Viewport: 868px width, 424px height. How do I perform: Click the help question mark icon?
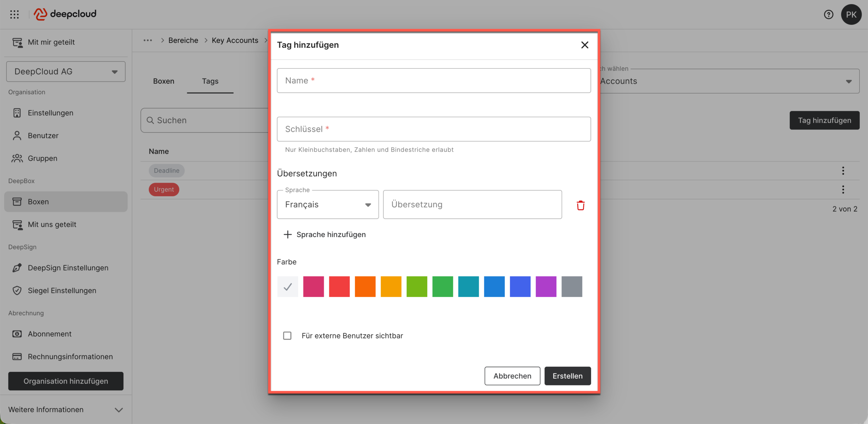(828, 15)
